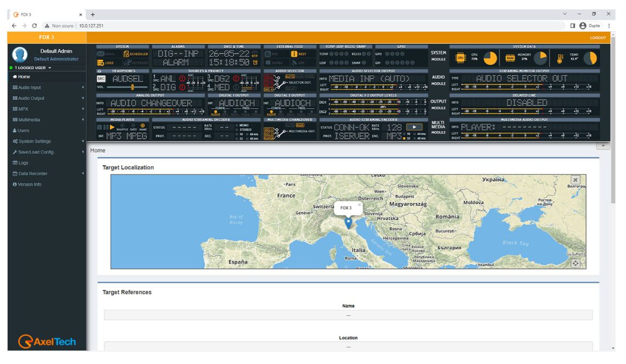Click the CPU chip icon

(460, 58)
